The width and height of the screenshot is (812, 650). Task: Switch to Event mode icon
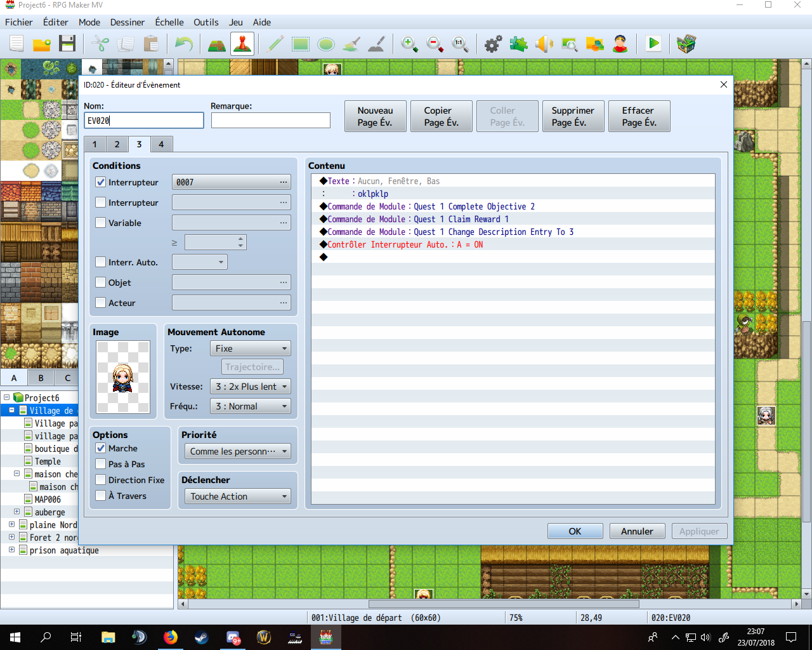tap(242, 44)
